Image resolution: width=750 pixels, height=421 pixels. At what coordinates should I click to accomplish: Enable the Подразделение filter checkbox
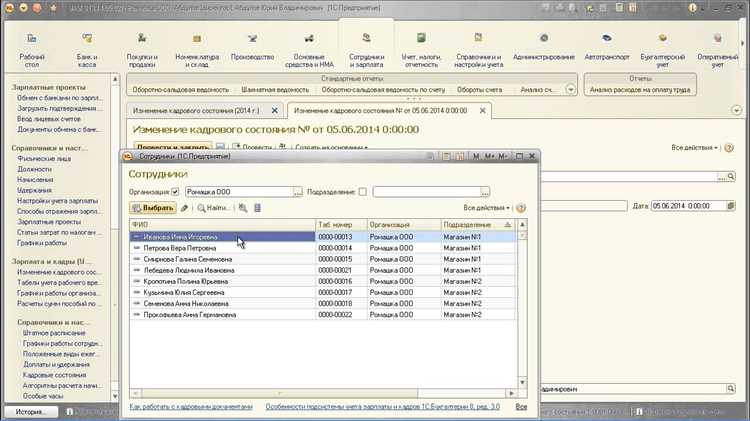click(x=363, y=192)
